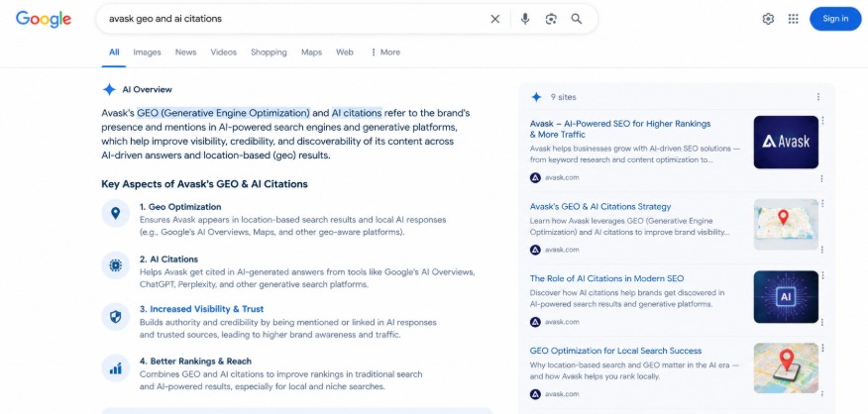Open the Local Search map marker thumbnail
Screen dimensions: 868x414
tap(786, 368)
